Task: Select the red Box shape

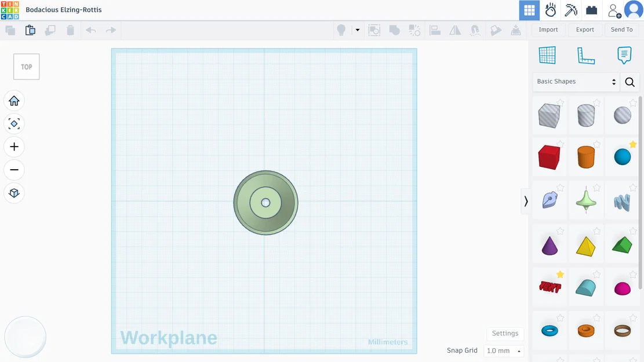Action: (x=549, y=157)
